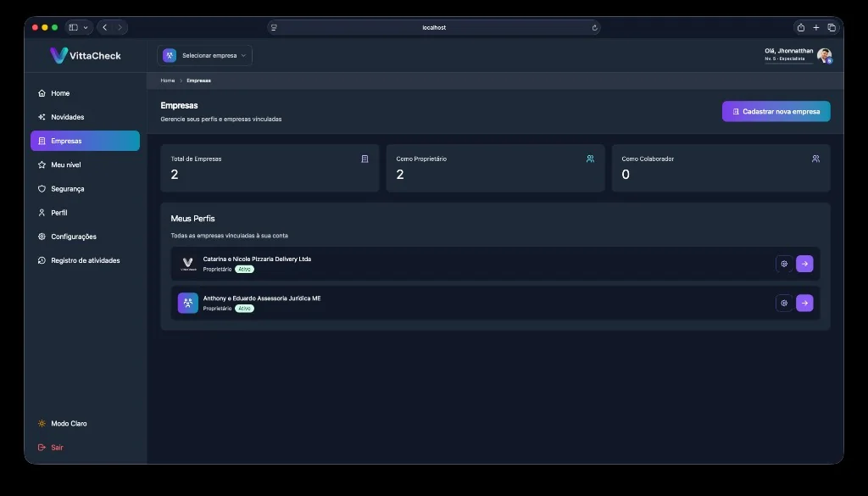The width and height of the screenshot is (868, 496).
Task: Click Cadastrar nova empresa button
Action: pos(776,111)
